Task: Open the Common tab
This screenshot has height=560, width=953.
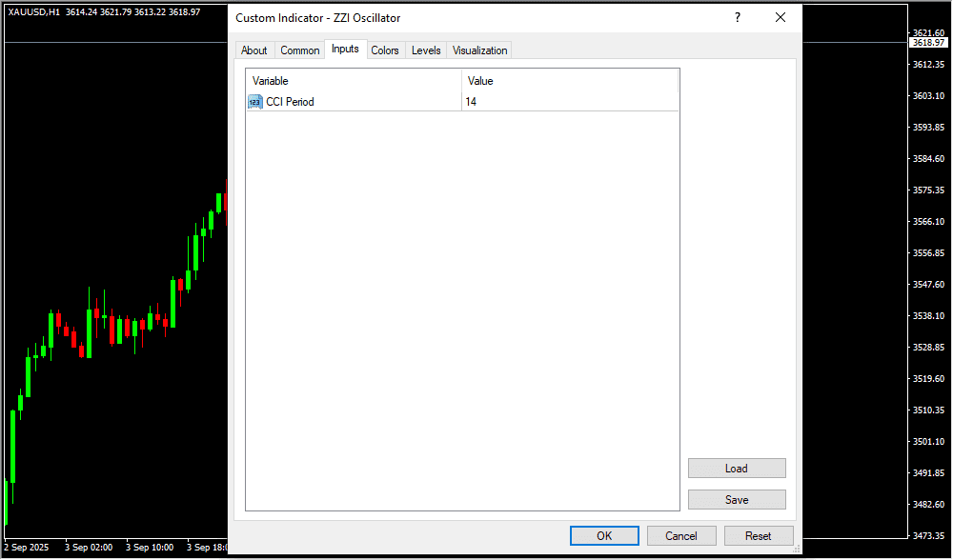Action: click(x=300, y=50)
